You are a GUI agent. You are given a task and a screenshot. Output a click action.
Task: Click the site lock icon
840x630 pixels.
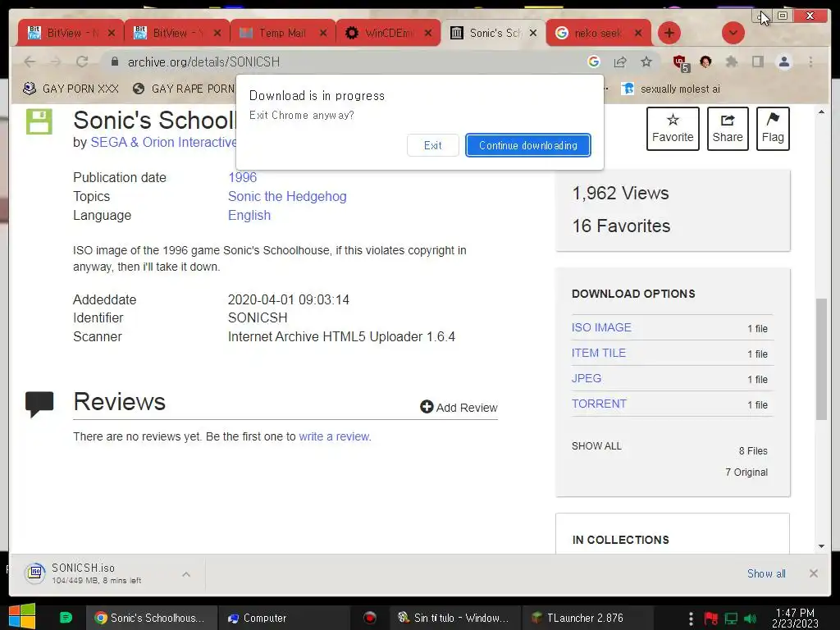click(114, 62)
